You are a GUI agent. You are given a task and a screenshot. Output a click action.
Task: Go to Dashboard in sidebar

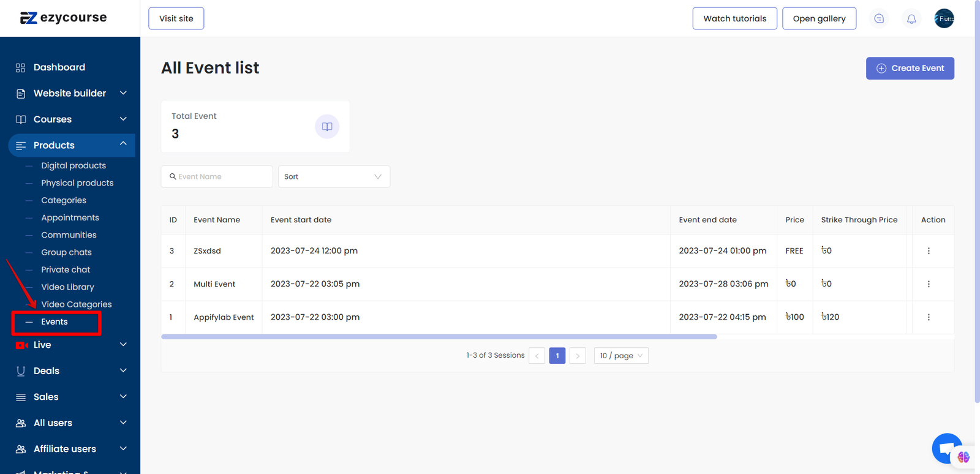59,67
